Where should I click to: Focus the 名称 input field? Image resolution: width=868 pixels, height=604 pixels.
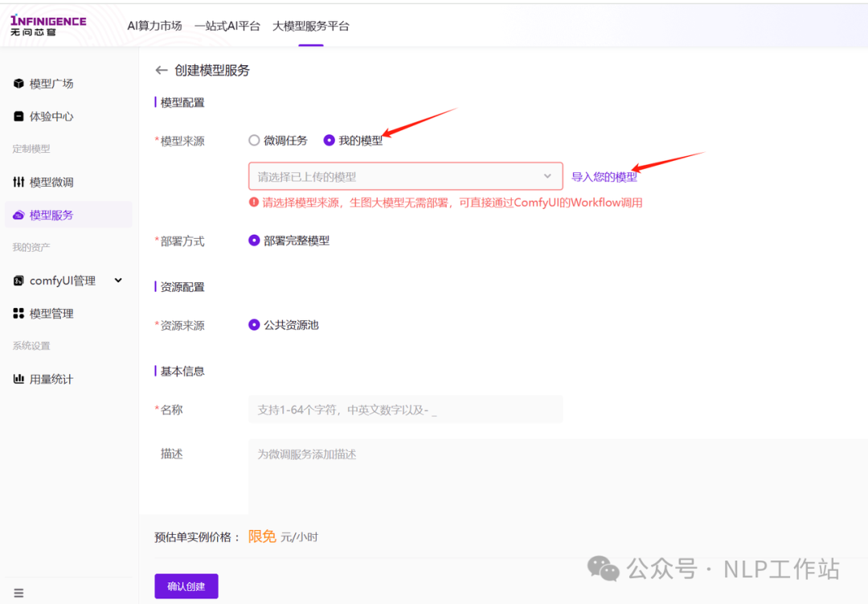(406, 409)
